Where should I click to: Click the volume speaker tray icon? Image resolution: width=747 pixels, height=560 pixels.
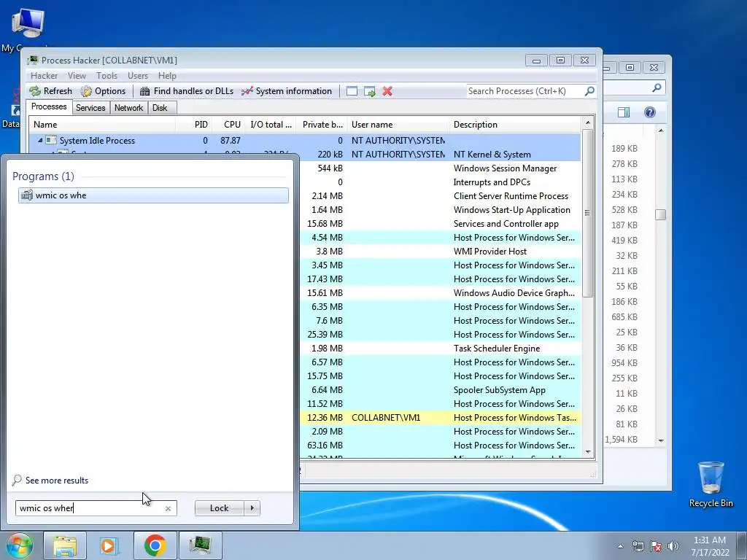[x=673, y=546]
